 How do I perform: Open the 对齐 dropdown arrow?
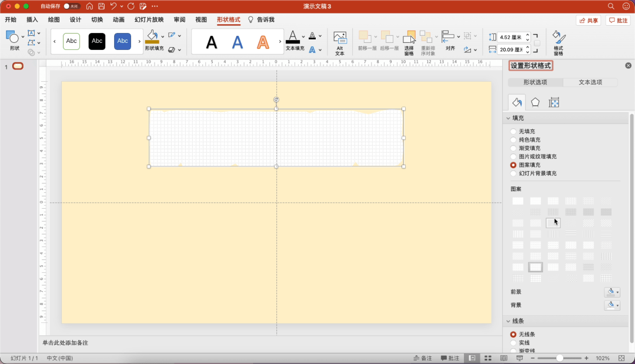tap(459, 36)
